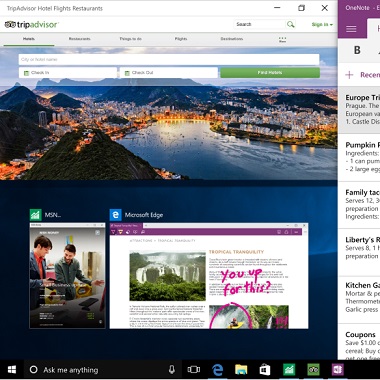Image resolution: width=380 pixels, height=380 pixels.
Task: Open the Europe Trip note
Action: pos(359,110)
